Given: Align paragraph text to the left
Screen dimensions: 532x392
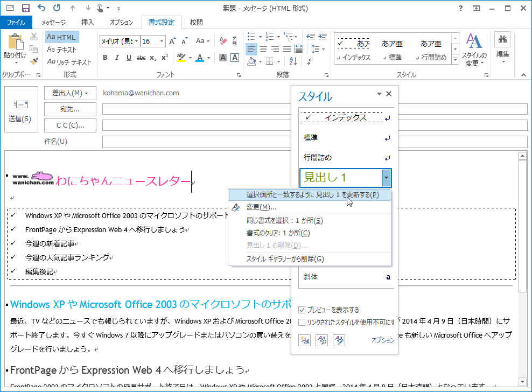Looking at the screenshot, I should [251, 49].
